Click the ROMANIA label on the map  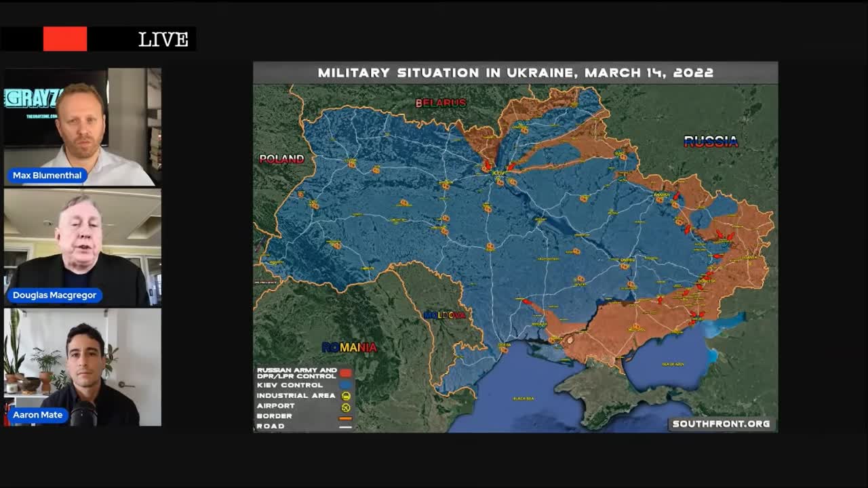pyautogui.click(x=349, y=348)
